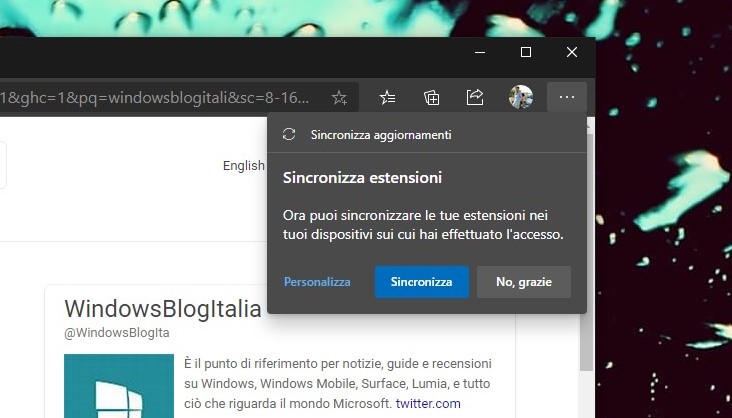Click the Sincronizza estensioni title
732x418 pixels.
tap(362, 177)
